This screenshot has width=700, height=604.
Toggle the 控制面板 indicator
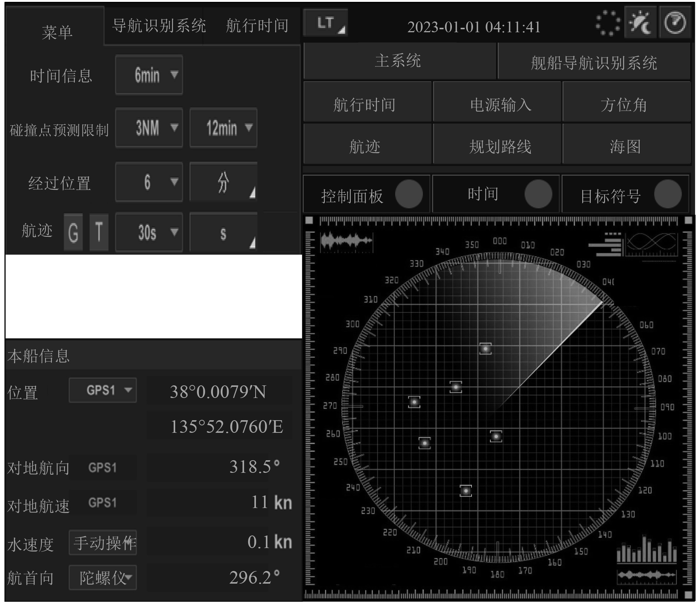click(409, 194)
